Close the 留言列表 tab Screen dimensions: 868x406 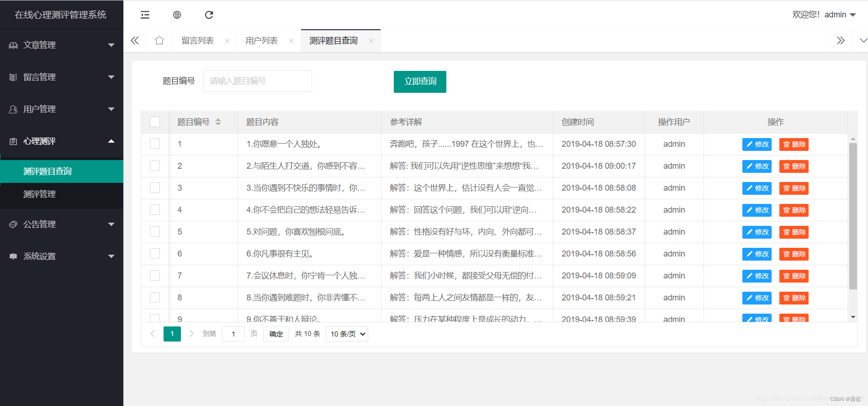[x=227, y=41]
